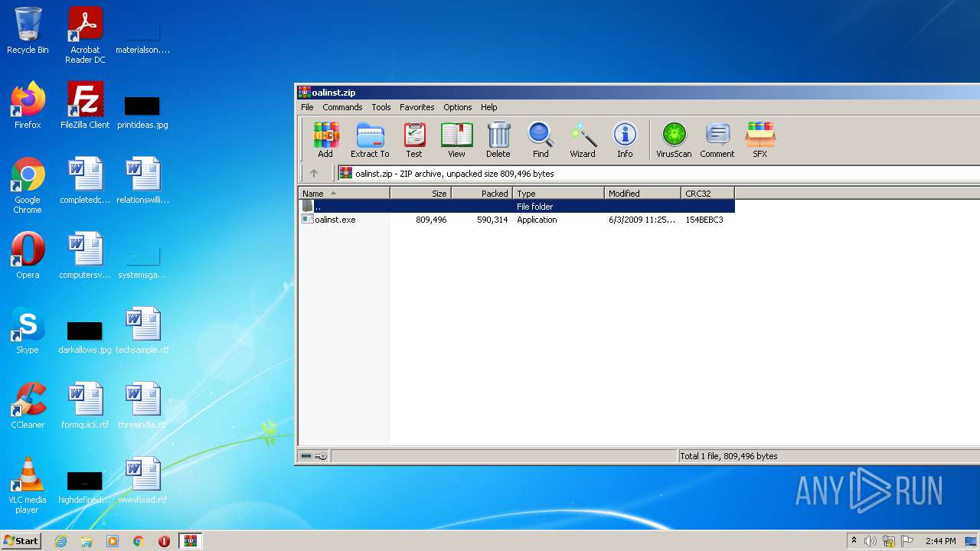Select the darkallows.jpg desktop file
The width and height of the screenshot is (980, 551).
[85, 337]
